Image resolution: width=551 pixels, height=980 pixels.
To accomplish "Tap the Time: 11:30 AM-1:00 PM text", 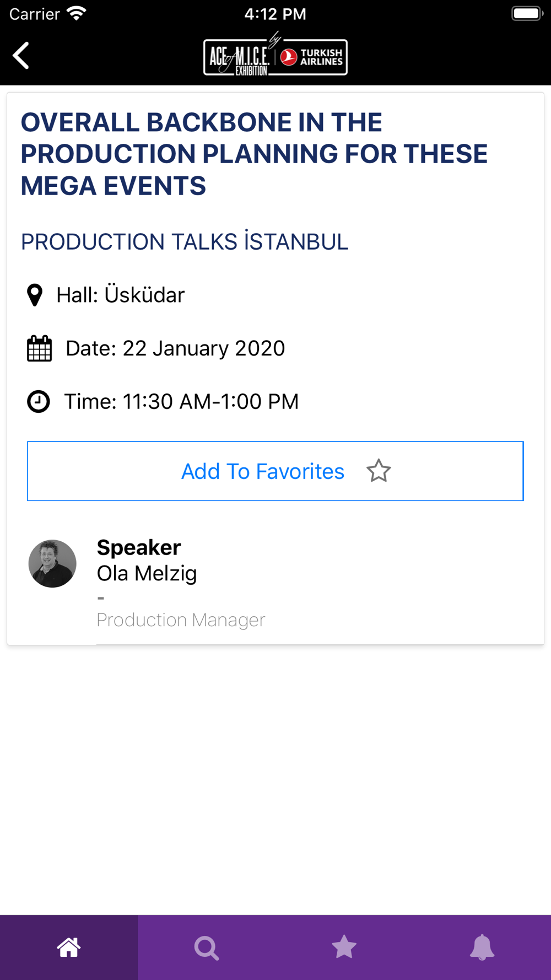I will [181, 401].
